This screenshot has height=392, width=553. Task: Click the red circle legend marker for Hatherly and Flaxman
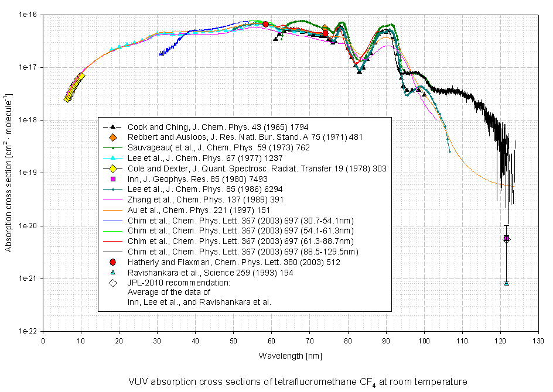click(112, 262)
